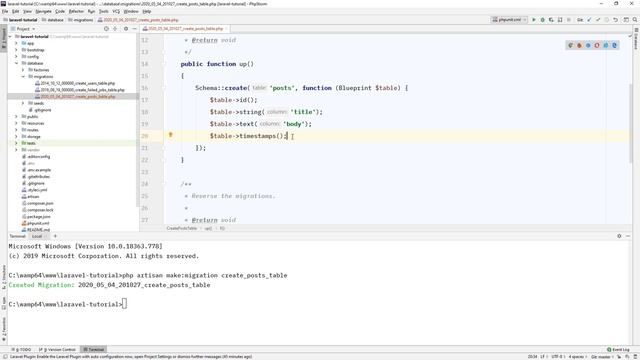Viewport: 640px width, 360px height.
Task: Select the artisan file in the project tree
Action: (x=31, y=197)
